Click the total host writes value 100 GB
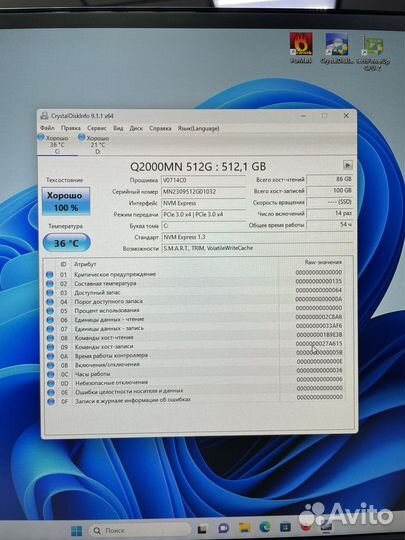 click(x=330, y=190)
